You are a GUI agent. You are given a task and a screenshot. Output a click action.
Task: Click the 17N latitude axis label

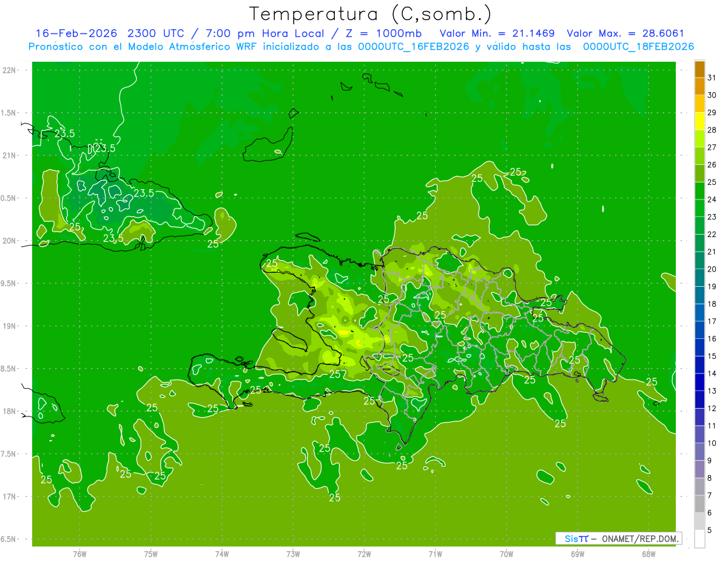point(10,497)
